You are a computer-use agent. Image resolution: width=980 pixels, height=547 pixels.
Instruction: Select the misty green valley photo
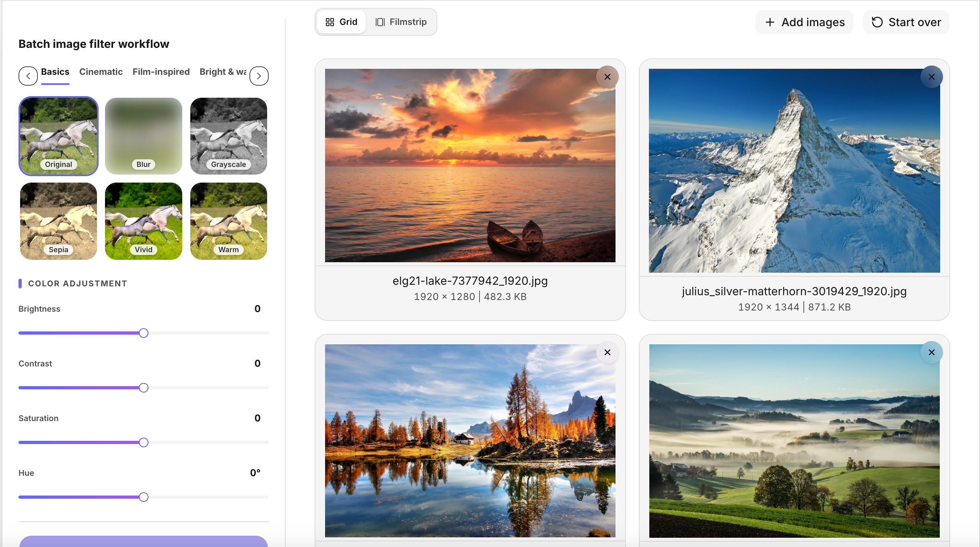click(795, 441)
